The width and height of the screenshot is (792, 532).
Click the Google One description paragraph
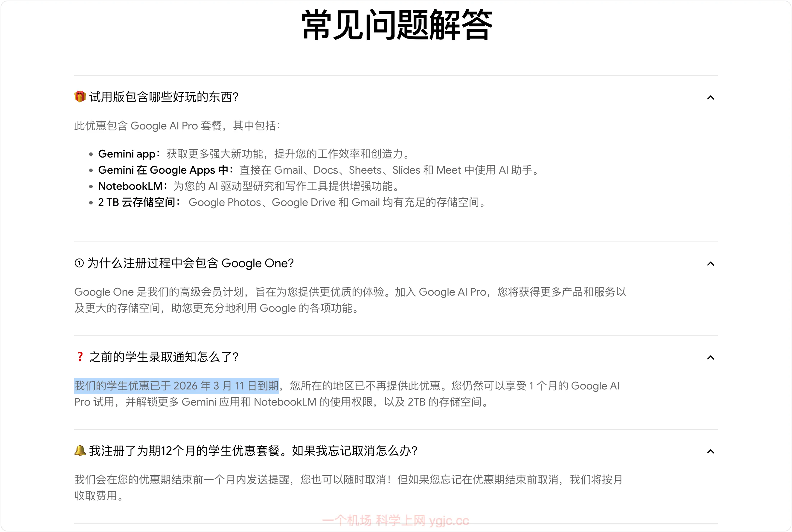(x=350, y=300)
